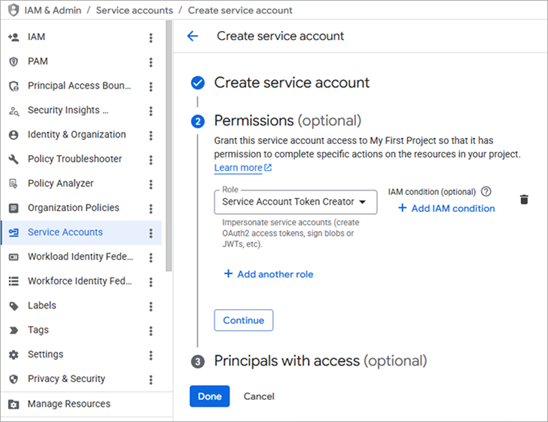Image resolution: width=548 pixels, height=422 pixels.
Task: Click the Workforce Identity Federation list icon
Action: [14, 281]
